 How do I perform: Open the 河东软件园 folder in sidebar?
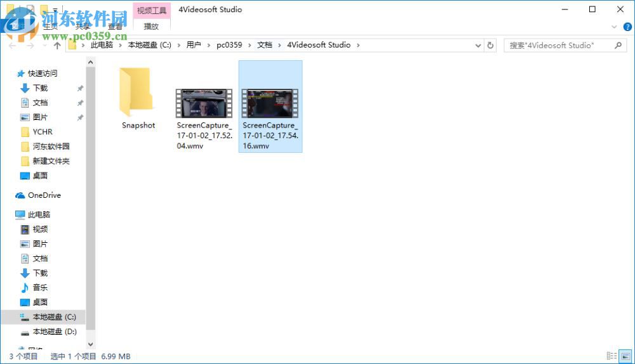pos(51,146)
